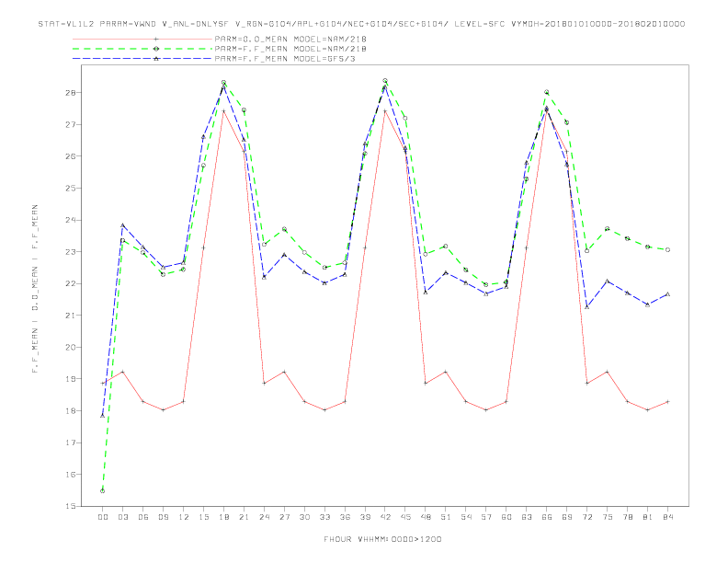Click x-axis forecast hour label 33
Viewport: 728px width, 563px height.
point(324,517)
